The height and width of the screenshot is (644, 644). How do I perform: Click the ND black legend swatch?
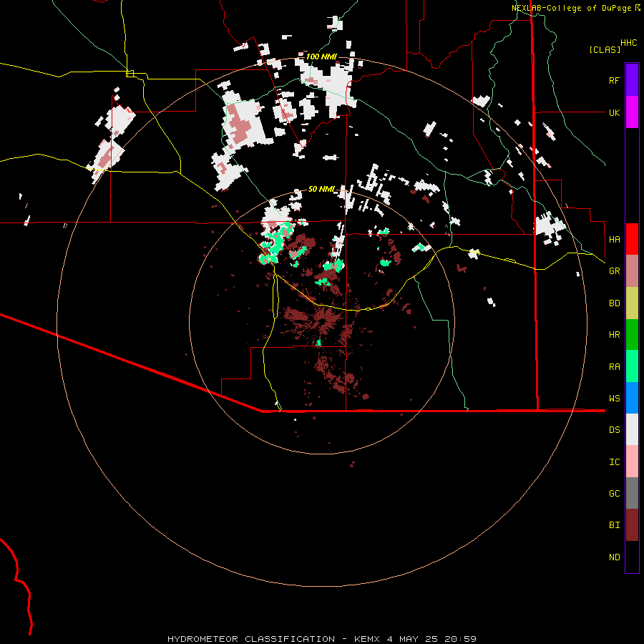tap(632, 557)
